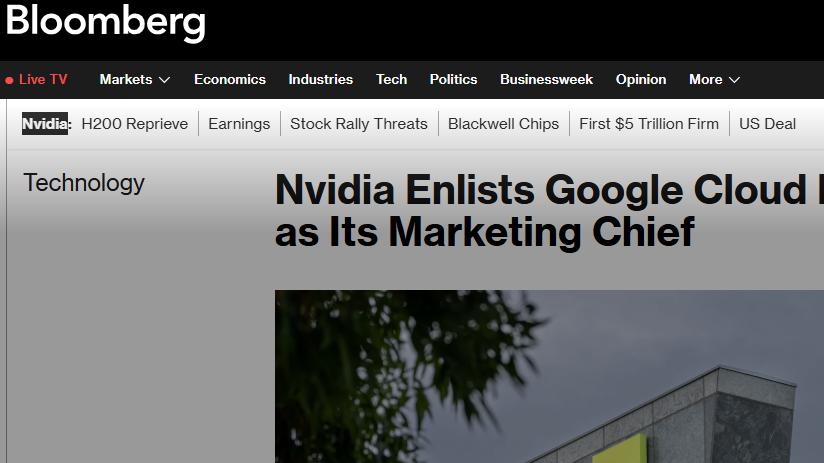Click the US Deal topic link
This screenshot has width=824, height=463.
[768, 124]
